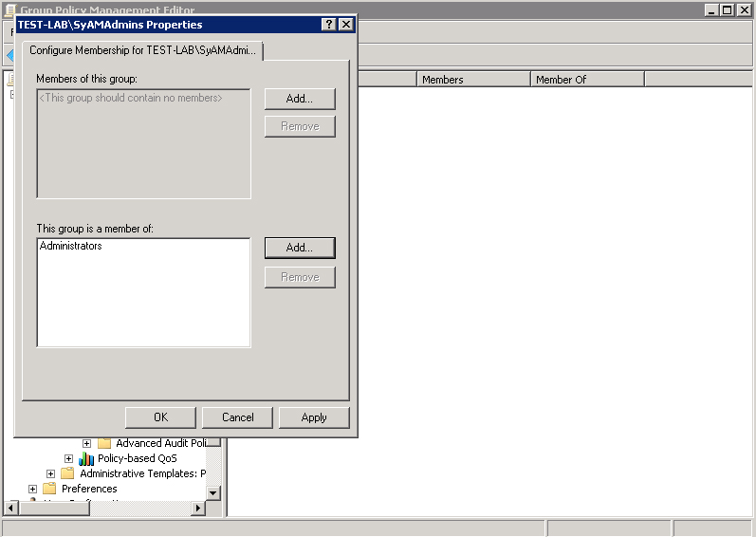This screenshot has height=537, width=756.
Task: Click the Administrative Templates folder icon
Action: click(67, 473)
